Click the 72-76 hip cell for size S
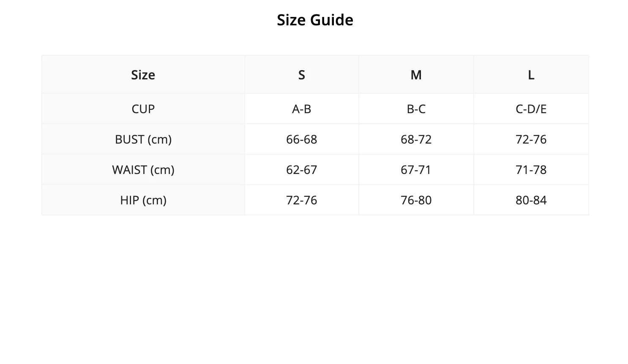This screenshot has width=628, height=364. coord(302,200)
